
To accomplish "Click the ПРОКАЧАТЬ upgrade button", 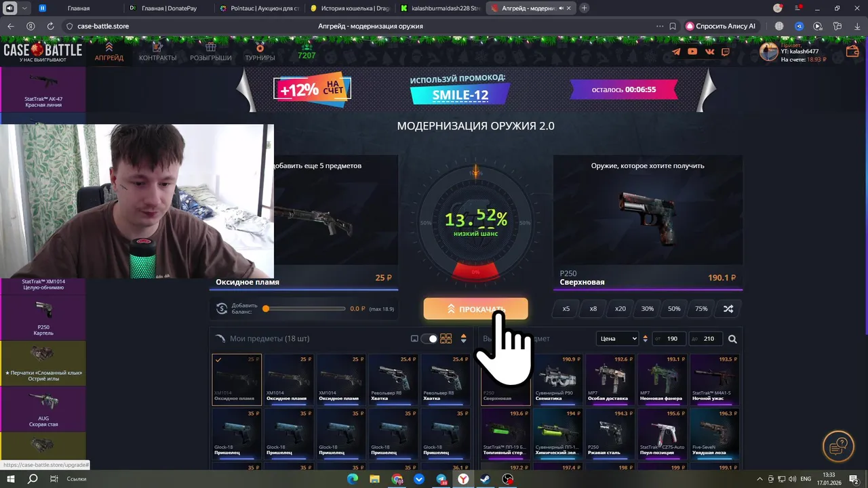I will 476,308.
